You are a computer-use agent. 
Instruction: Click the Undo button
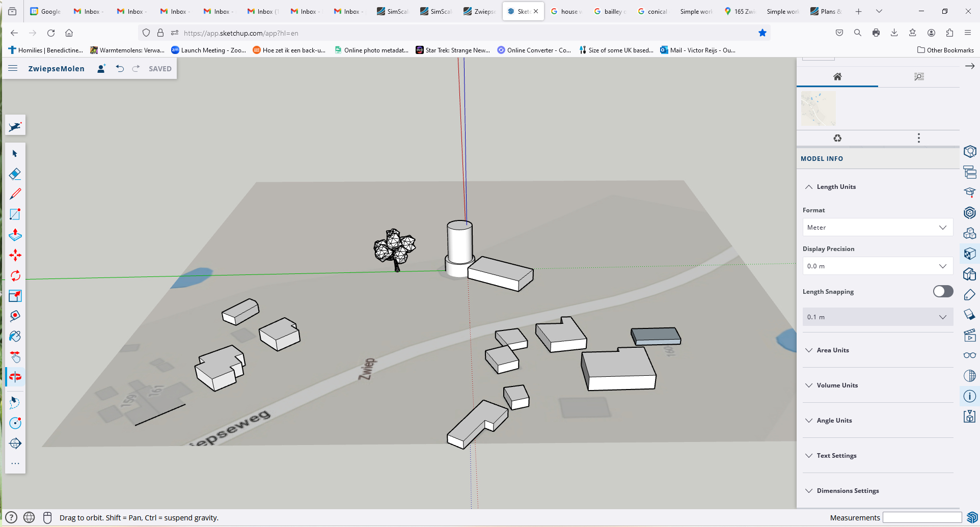click(120, 68)
